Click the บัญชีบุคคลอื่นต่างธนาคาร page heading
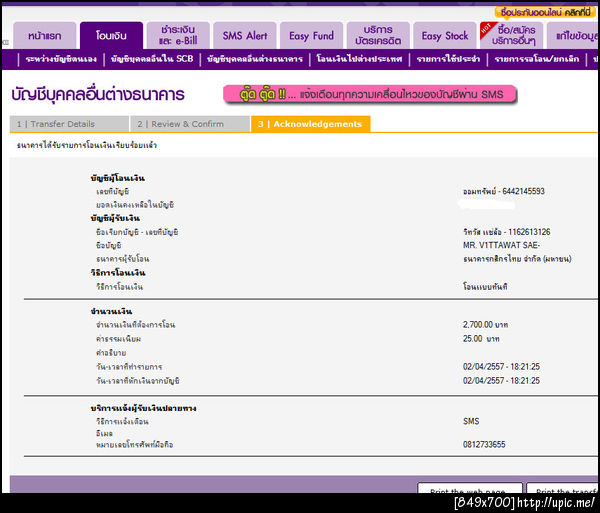 pyautogui.click(x=98, y=94)
